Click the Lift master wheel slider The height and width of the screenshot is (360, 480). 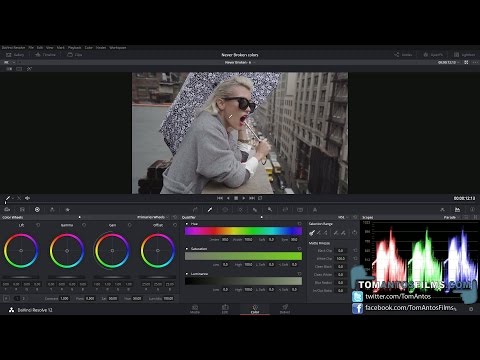[21, 277]
